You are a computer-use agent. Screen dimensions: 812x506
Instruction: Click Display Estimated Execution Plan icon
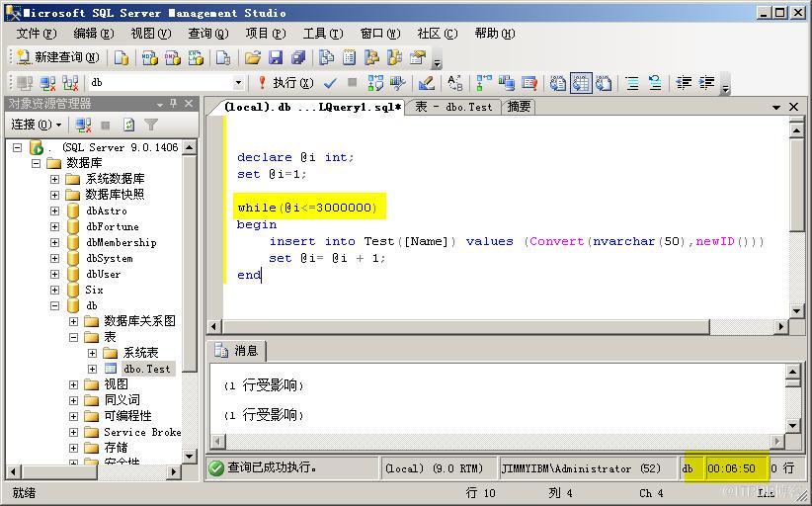[x=375, y=83]
